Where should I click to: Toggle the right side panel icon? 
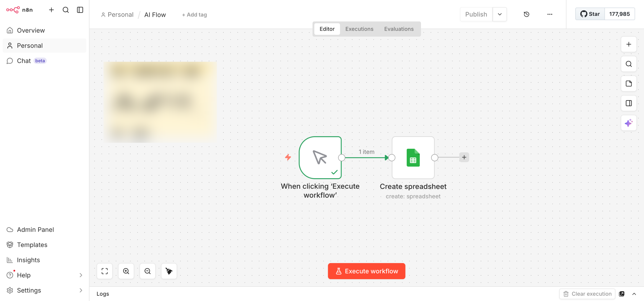(628, 103)
